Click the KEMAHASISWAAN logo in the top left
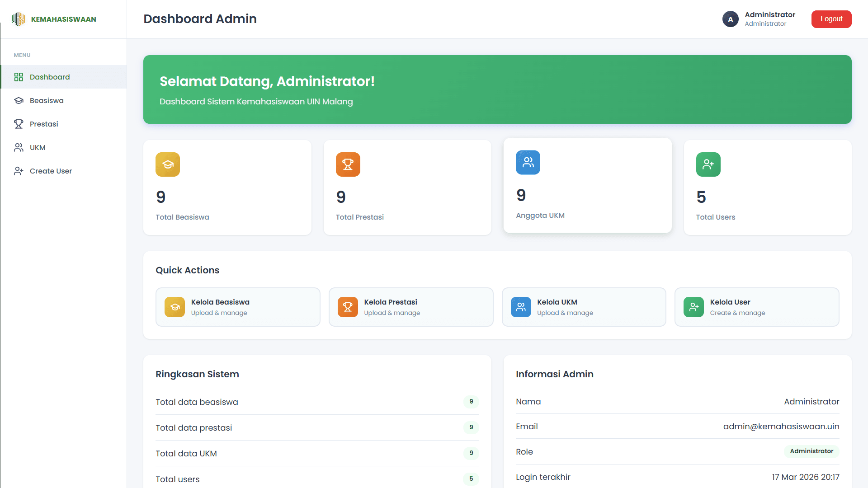Screen dimensions: 868x488 (54, 19)
